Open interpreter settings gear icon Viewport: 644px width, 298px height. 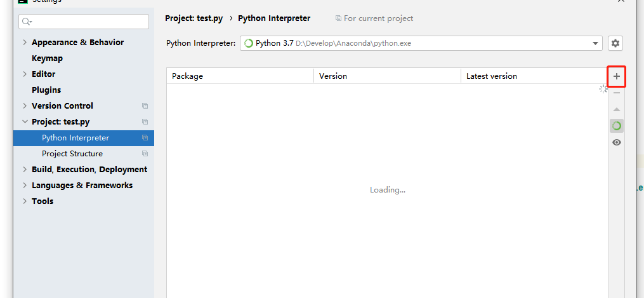(615, 43)
